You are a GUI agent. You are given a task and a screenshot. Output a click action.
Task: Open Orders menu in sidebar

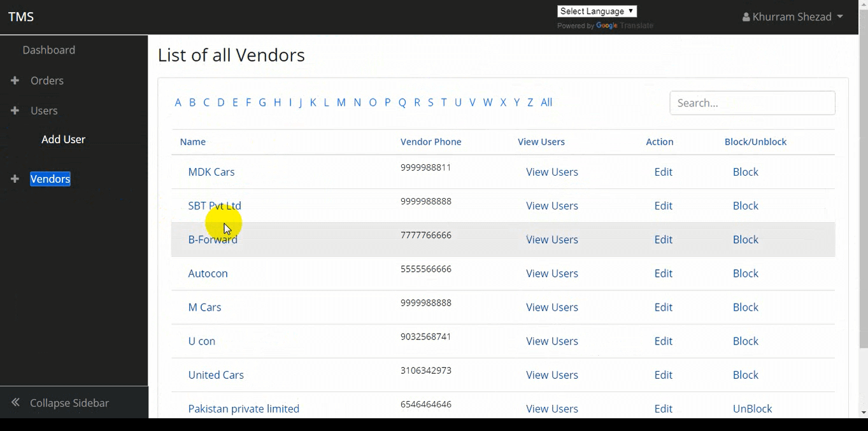(x=47, y=80)
